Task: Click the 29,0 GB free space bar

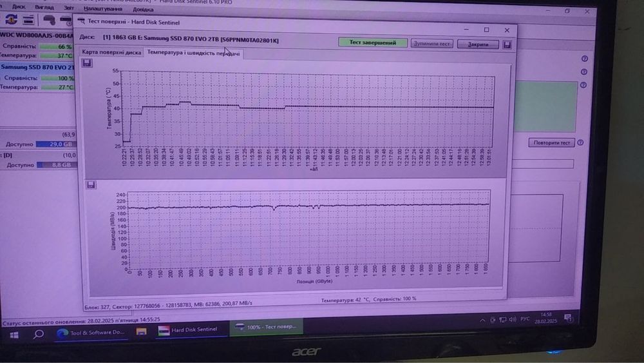Action: point(56,144)
